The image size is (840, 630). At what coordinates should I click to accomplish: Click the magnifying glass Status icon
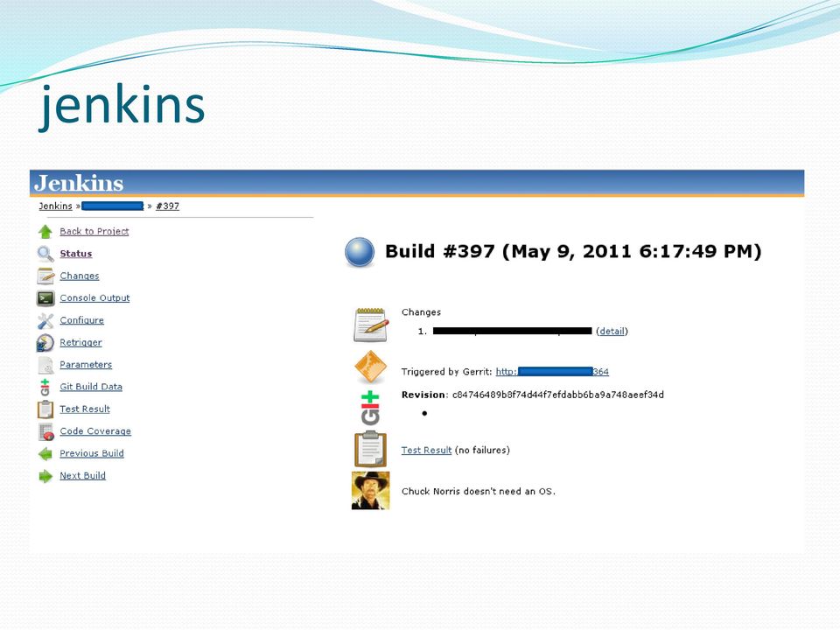coord(45,254)
